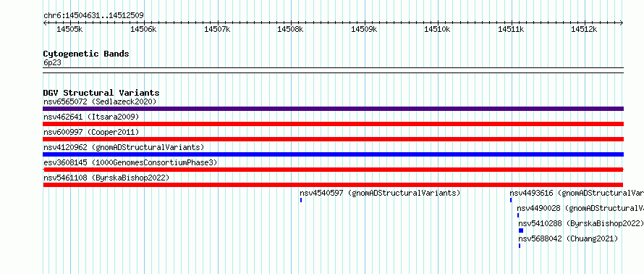Open the nsv462641 (Itsara2009) label
The width and height of the screenshot is (644, 274).
tap(91, 117)
